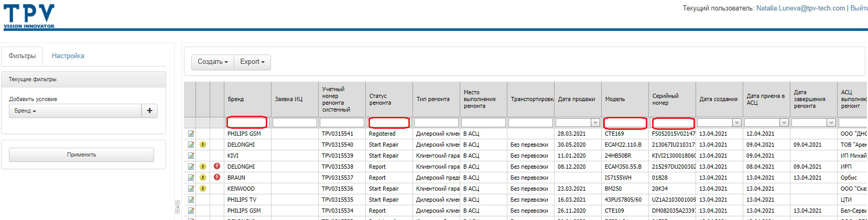Open Дата создания filter date dropdown

point(736,123)
